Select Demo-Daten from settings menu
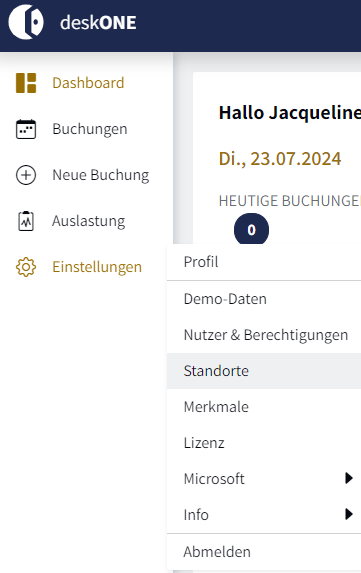 (264, 299)
